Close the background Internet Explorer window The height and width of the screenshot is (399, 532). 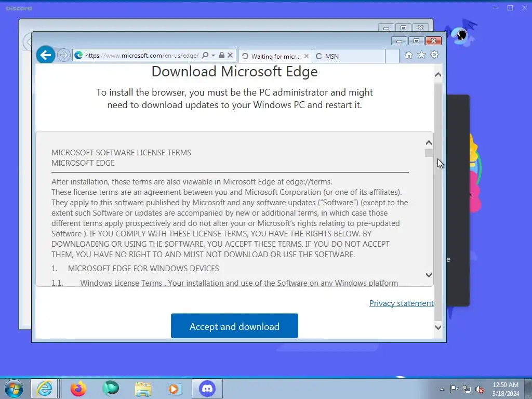420,28
